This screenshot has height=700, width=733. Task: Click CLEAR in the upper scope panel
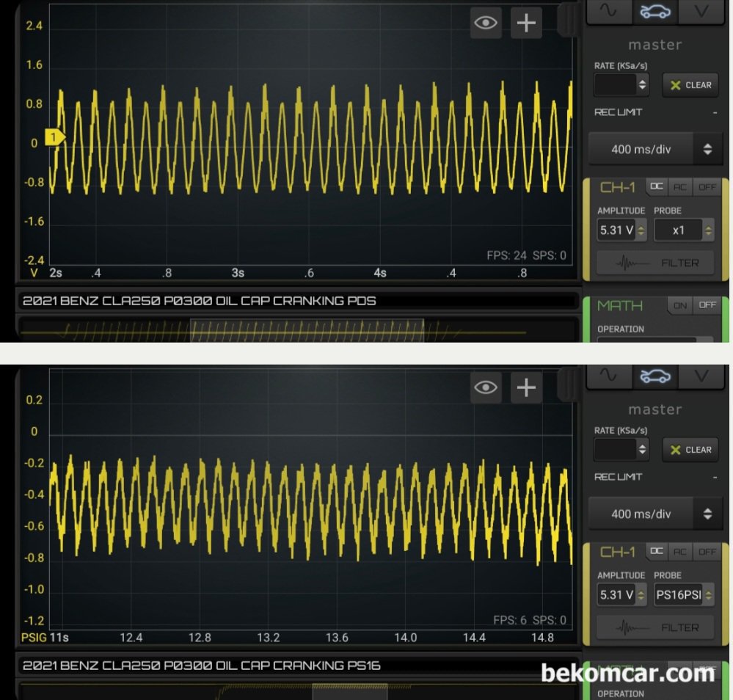[690, 85]
